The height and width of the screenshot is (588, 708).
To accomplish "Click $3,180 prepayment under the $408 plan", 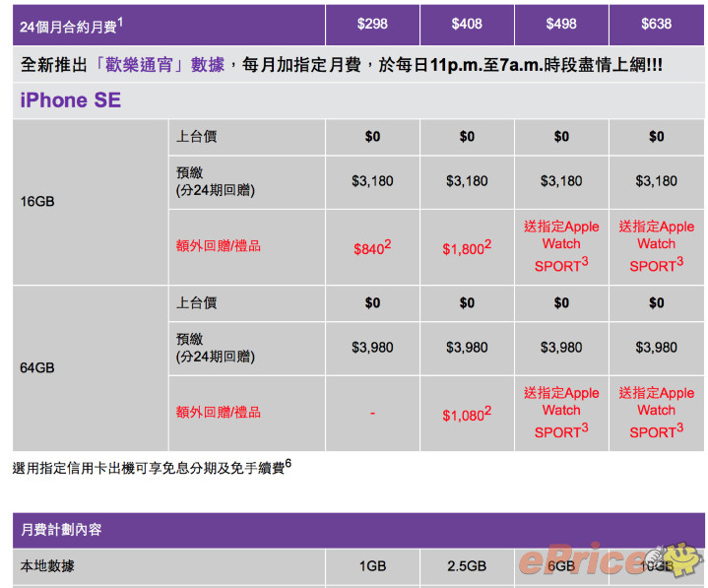I will (x=467, y=181).
